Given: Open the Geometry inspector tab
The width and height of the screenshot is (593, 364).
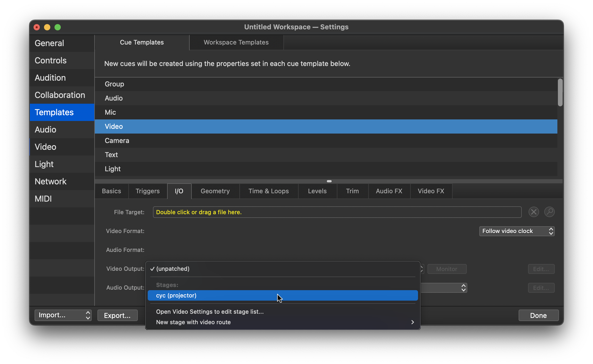Looking at the screenshot, I should (x=215, y=191).
